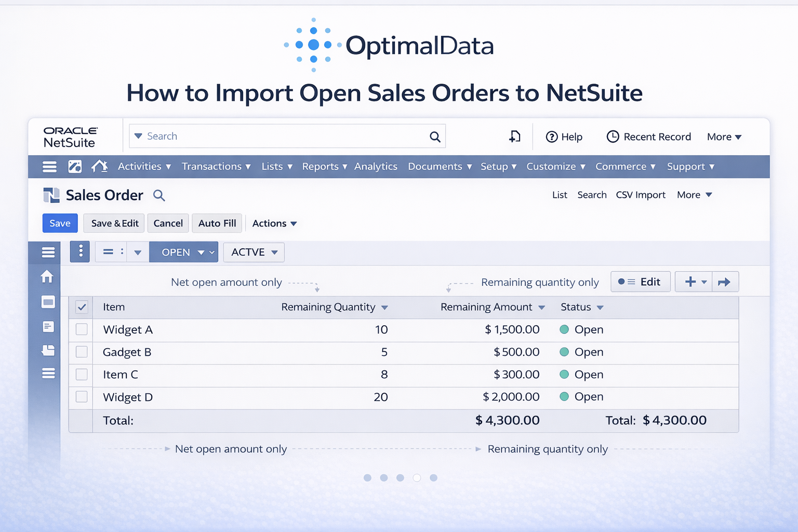Viewport: 798px width, 532px height.
Task: Open the Transactions menu
Action: point(216,166)
